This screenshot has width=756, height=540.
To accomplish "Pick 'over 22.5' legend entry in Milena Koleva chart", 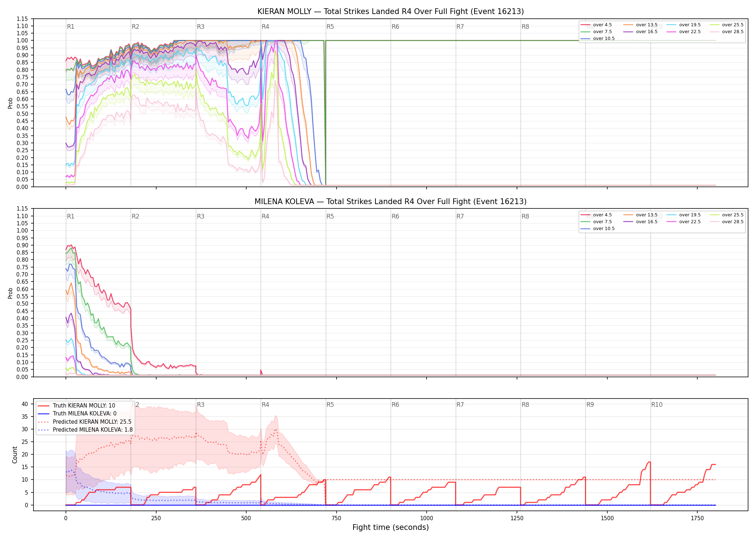I will (684, 222).
